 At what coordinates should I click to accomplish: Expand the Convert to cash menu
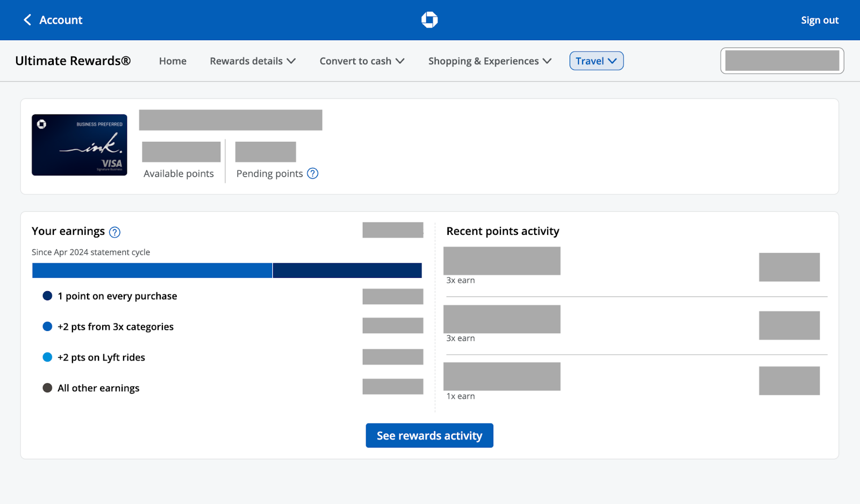tap(362, 61)
